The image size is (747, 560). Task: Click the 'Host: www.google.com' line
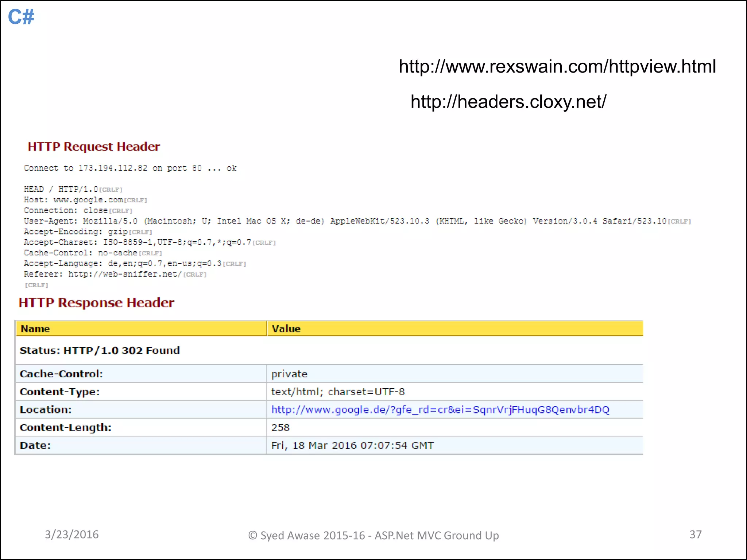[85, 200]
